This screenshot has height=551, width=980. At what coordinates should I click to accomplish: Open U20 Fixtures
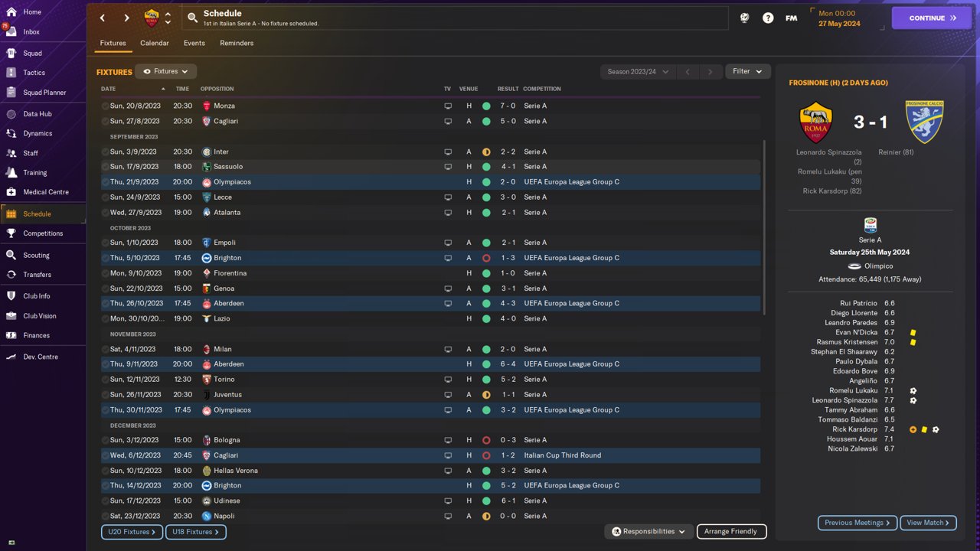point(132,532)
